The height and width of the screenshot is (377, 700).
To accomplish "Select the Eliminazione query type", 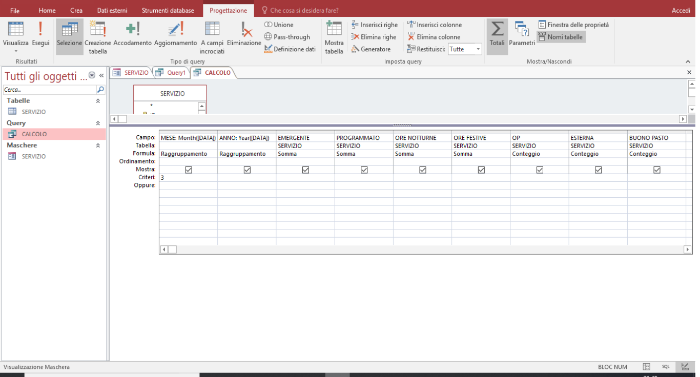I will tap(244, 34).
